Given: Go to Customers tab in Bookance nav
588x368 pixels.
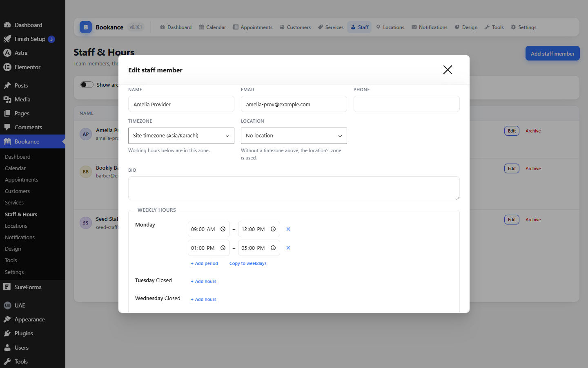Looking at the screenshot, I should pos(295,27).
